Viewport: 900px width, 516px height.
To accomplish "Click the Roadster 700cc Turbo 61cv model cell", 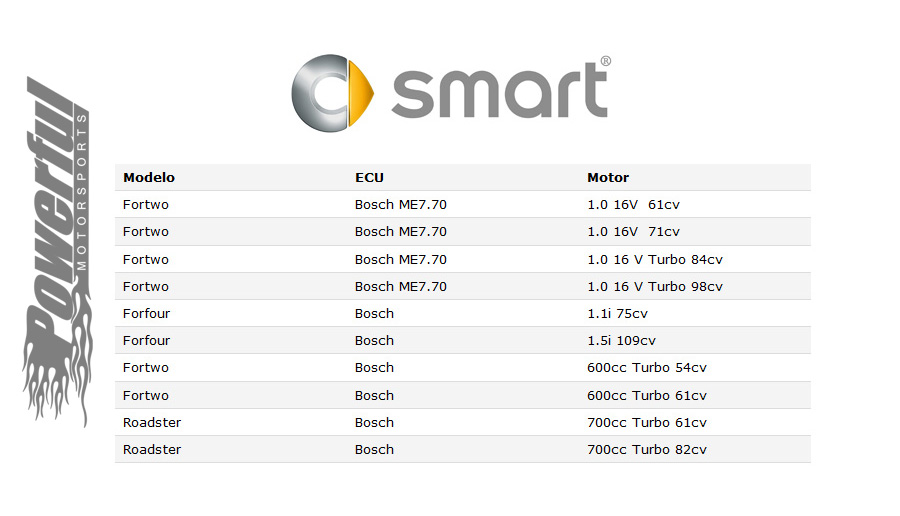I will [x=152, y=422].
